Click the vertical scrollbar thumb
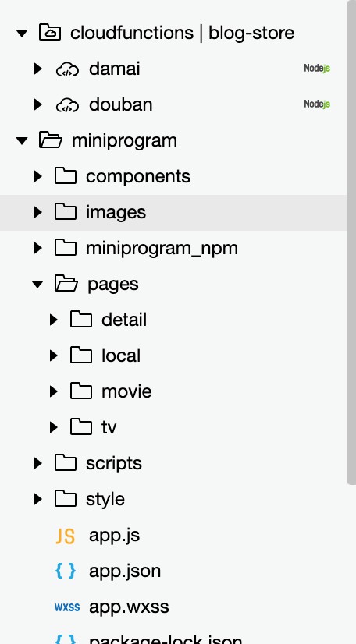 click(x=351, y=242)
